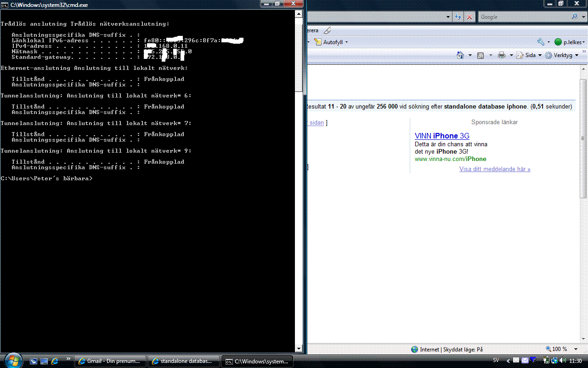Open the RSS feeds dropdown arrow
The image size is (588, 368).
tap(491, 56)
